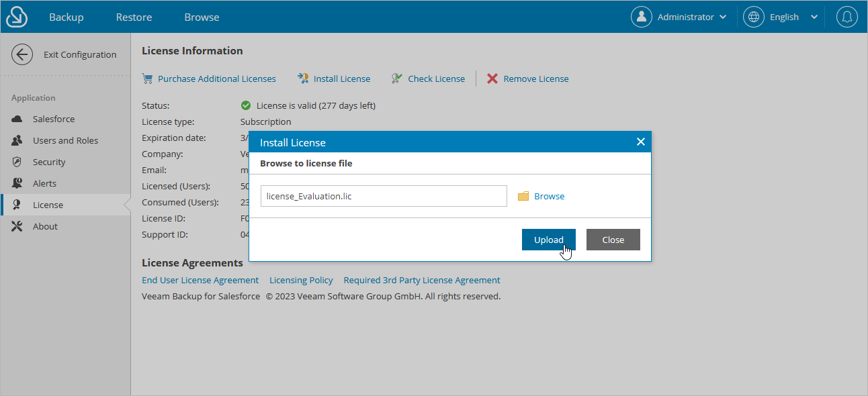
Task: Click the Subscription license type value
Action: (x=266, y=121)
